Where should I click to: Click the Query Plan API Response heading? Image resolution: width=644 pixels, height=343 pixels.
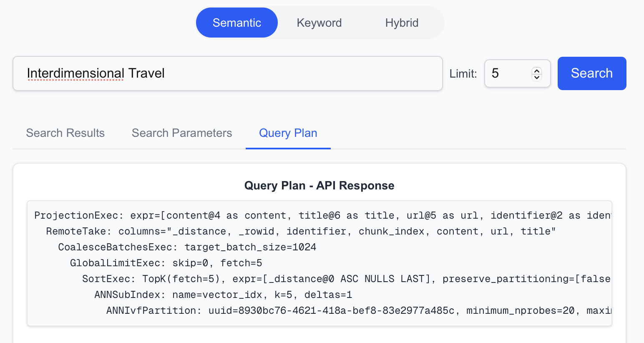pyautogui.click(x=319, y=185)
